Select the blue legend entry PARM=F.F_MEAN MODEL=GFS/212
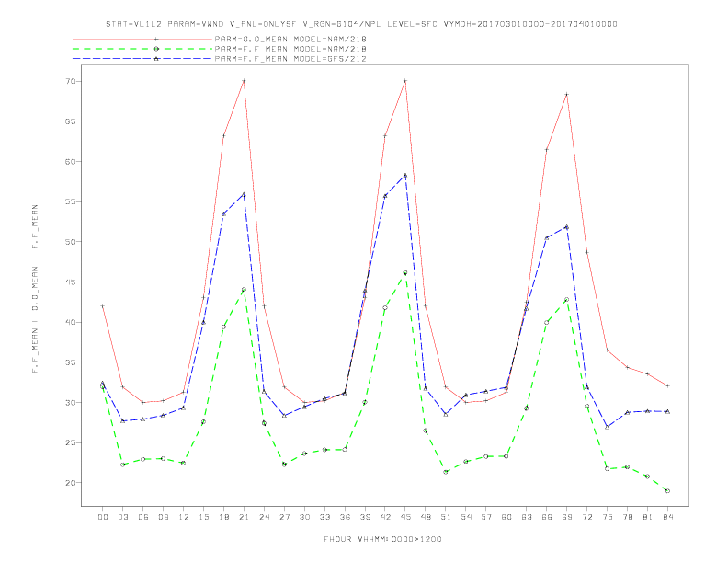 (x=290, y=59)
